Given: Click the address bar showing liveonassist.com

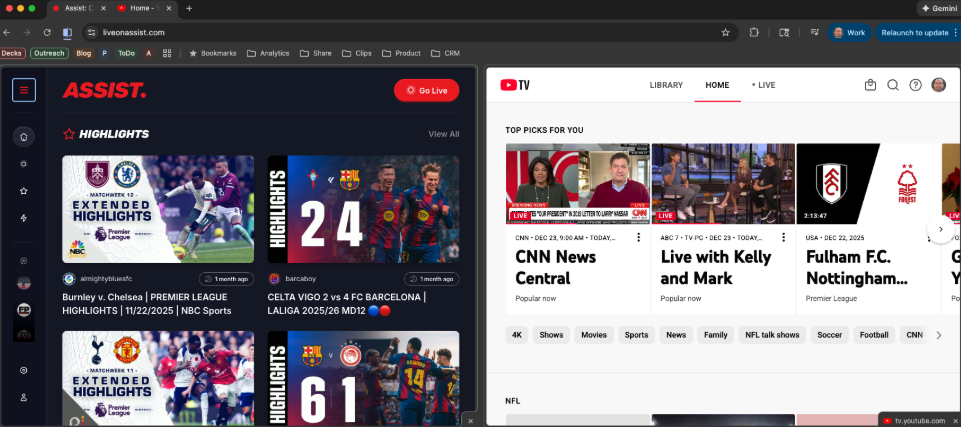Looking at the screenshot, I should click(x=409, y=32).
